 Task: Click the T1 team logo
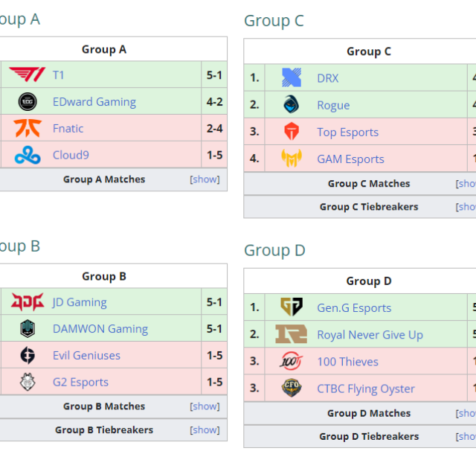click(x=28, y=74)
